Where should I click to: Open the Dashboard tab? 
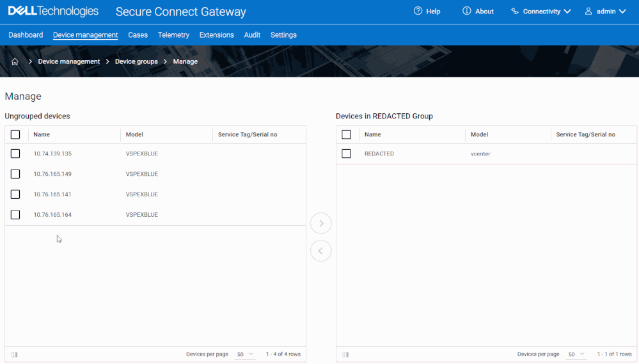tap(26, 35)
